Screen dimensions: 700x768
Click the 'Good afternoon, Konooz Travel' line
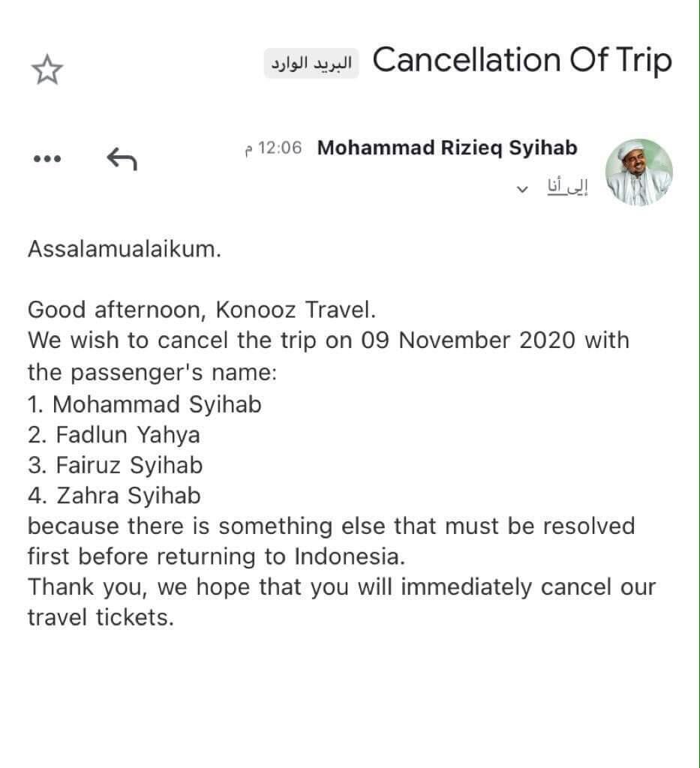click(201, 309)
